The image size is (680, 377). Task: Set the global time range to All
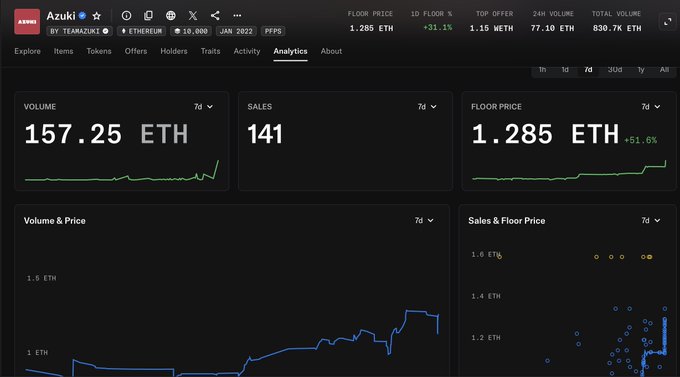click(664, 70)
